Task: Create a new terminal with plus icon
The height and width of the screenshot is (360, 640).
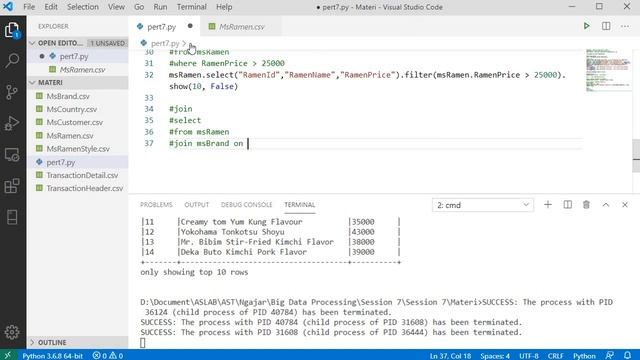Action: click(x=548, y=204)
